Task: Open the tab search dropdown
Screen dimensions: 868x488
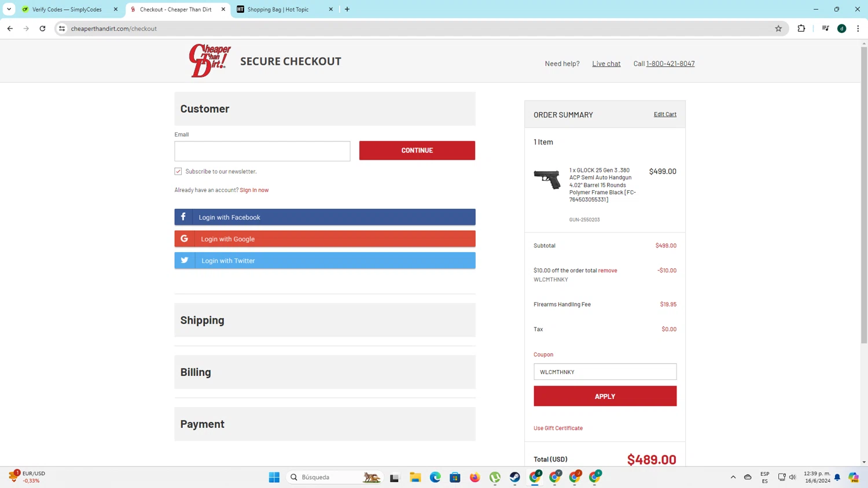Action: (9, 9)
